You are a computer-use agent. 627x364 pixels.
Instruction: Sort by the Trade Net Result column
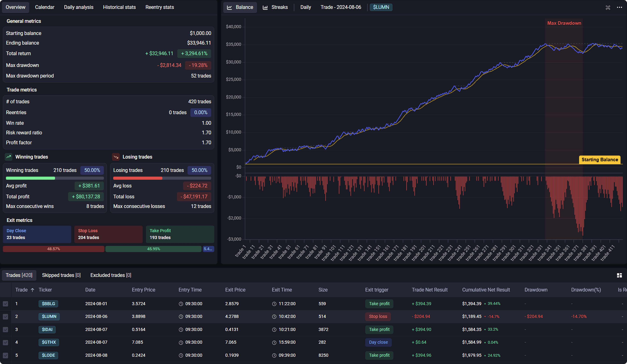click(429, 290)
